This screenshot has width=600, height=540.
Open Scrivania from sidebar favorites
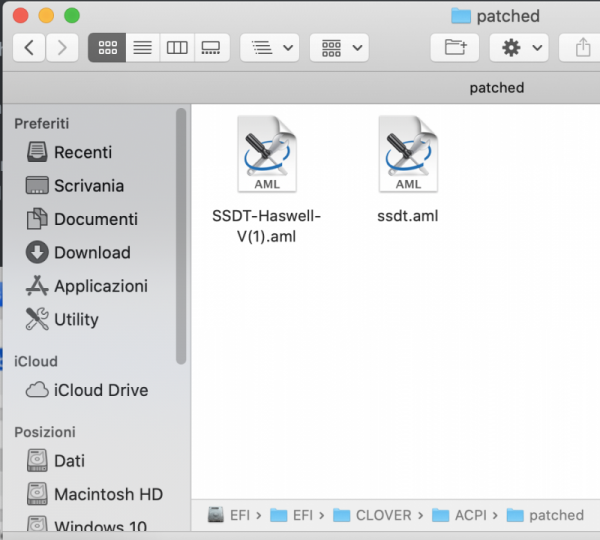click(x=88, y=185)
